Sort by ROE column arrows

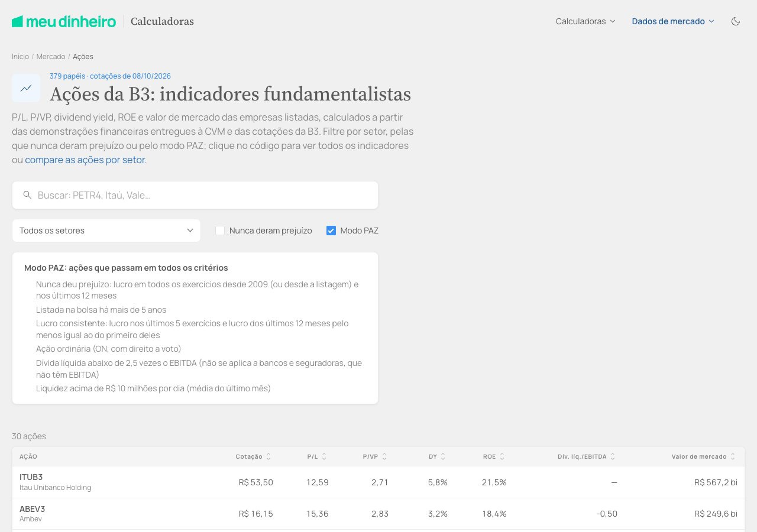point(502,456)
